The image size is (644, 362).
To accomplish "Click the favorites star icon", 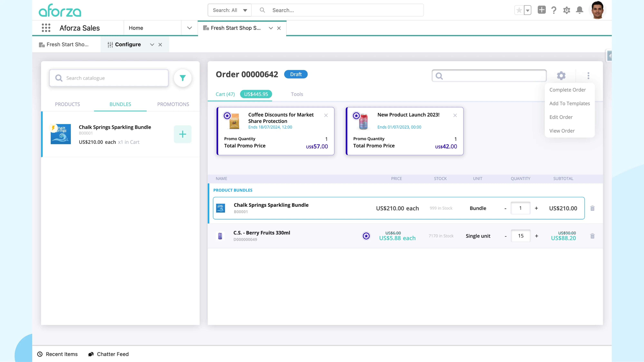I will [x=519, y=10].
